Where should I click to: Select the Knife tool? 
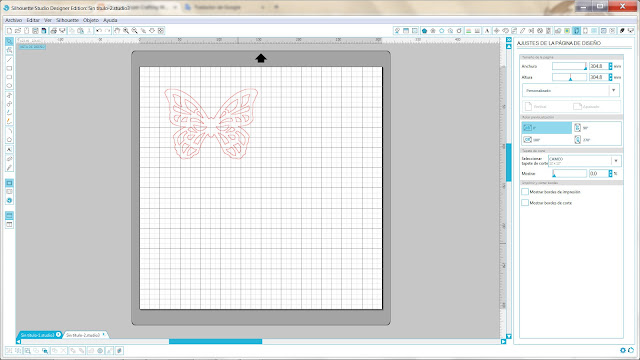(9, 167)
